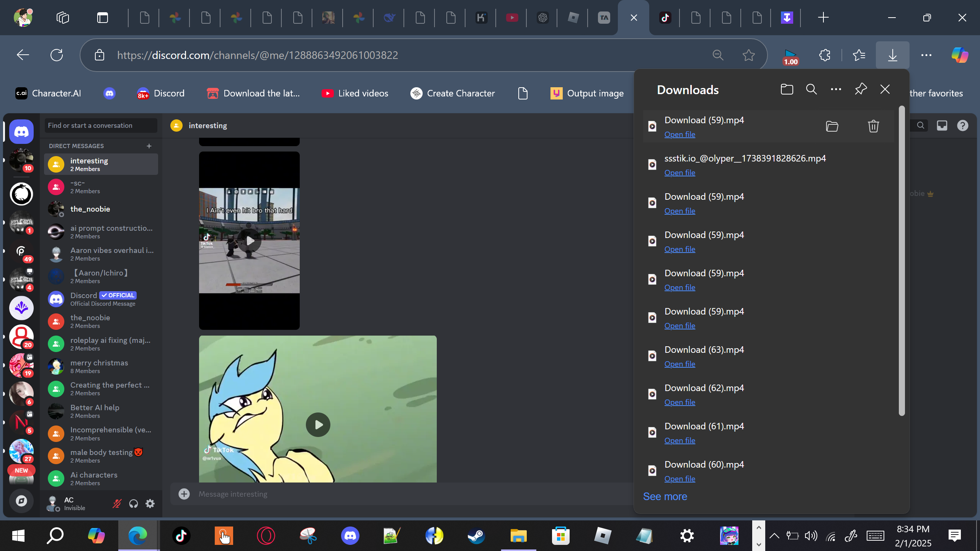Image resolution: width=980 pixels, height=551 pixels.
Task: Open Discord inbox icon
Action: (x=942, y=126)
